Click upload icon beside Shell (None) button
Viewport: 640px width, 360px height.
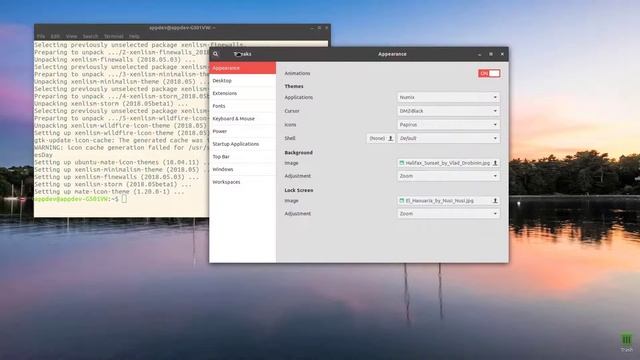click(x=391, y=138)
